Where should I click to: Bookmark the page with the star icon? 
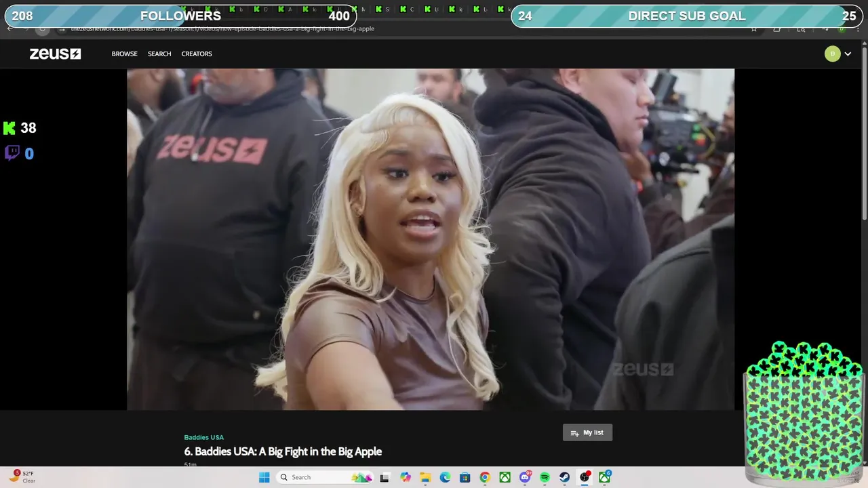[753, 29]
